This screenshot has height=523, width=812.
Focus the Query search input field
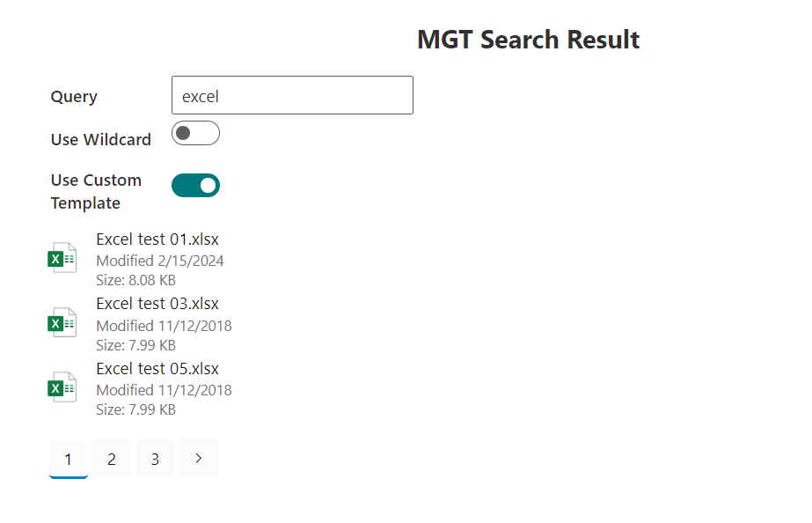click(x=292, y=95)
